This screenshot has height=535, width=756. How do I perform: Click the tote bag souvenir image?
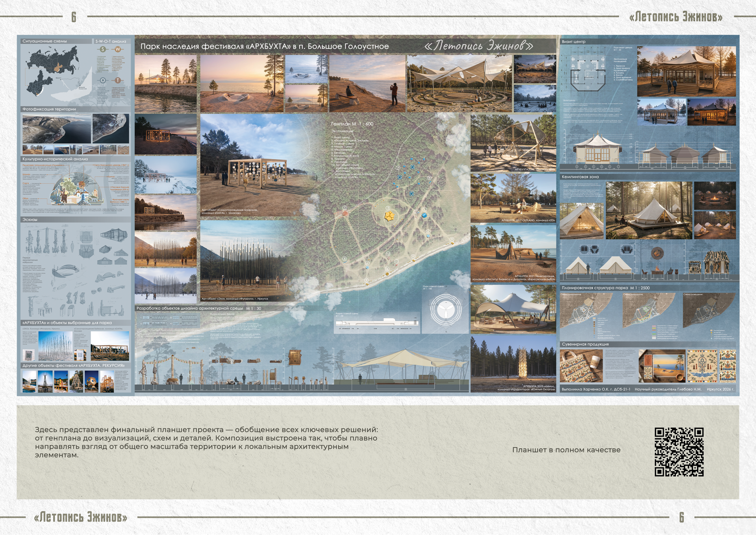[580, 366]
